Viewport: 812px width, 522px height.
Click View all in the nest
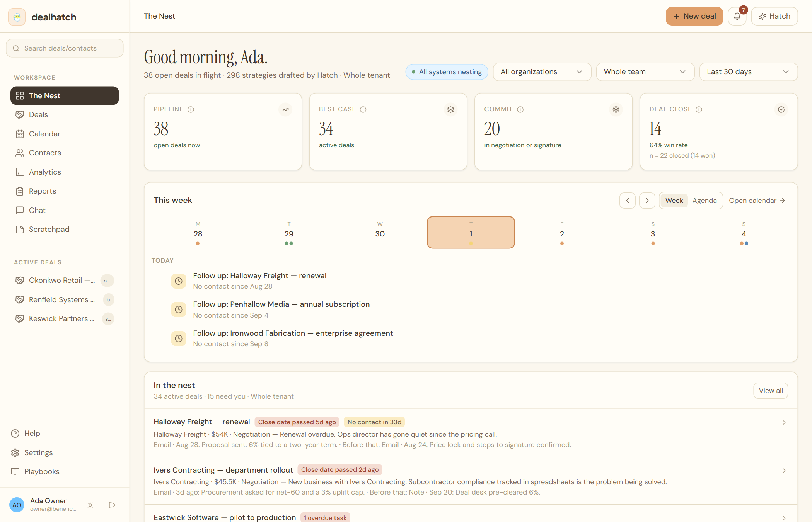[770, 391]
